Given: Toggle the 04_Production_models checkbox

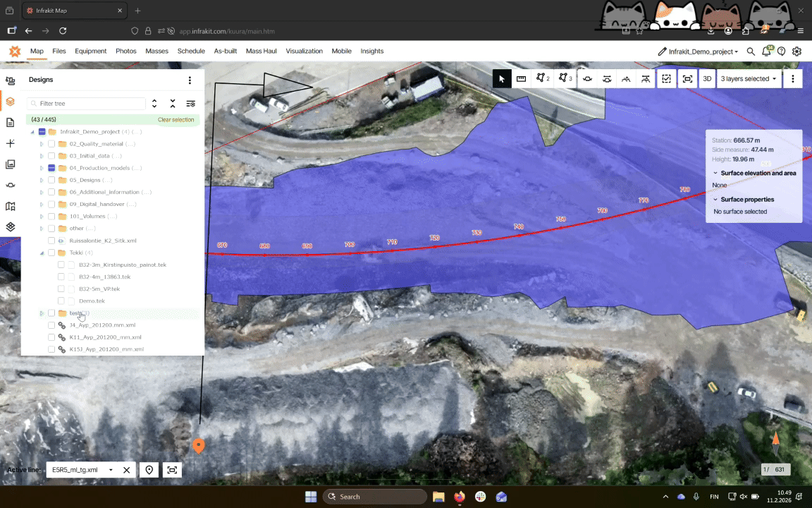Looking at the screenshot, I should click(x=51, y=168).
